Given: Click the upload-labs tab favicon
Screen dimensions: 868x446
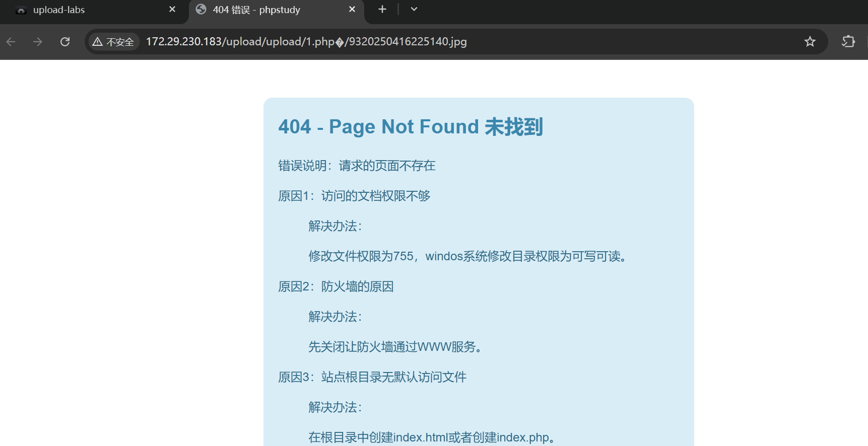Looking at the screenshot, I should (x=21, y=10).
